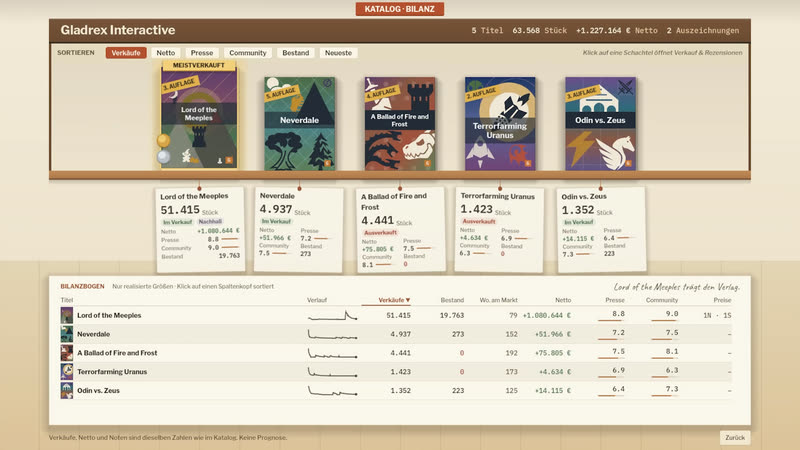Open the Terrorfarming Uranus game box
The width and height of the screenshot is (800, 450).
click(x=500, y=123)
